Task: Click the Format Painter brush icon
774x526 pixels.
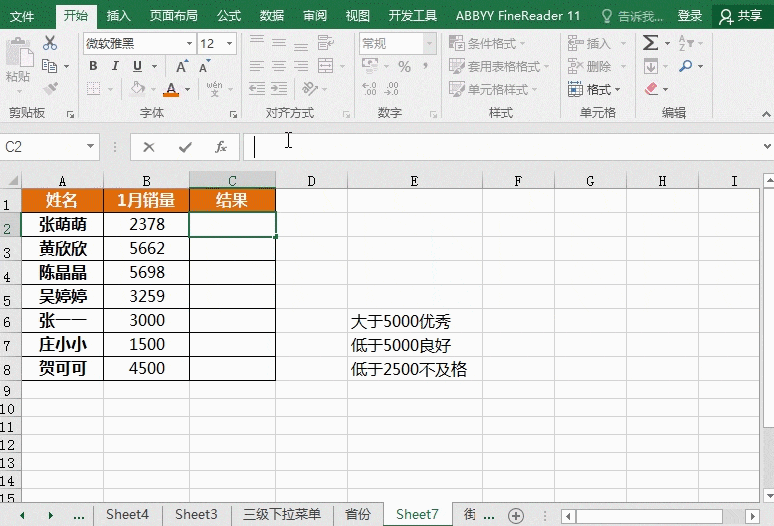Action: [50, 89]
